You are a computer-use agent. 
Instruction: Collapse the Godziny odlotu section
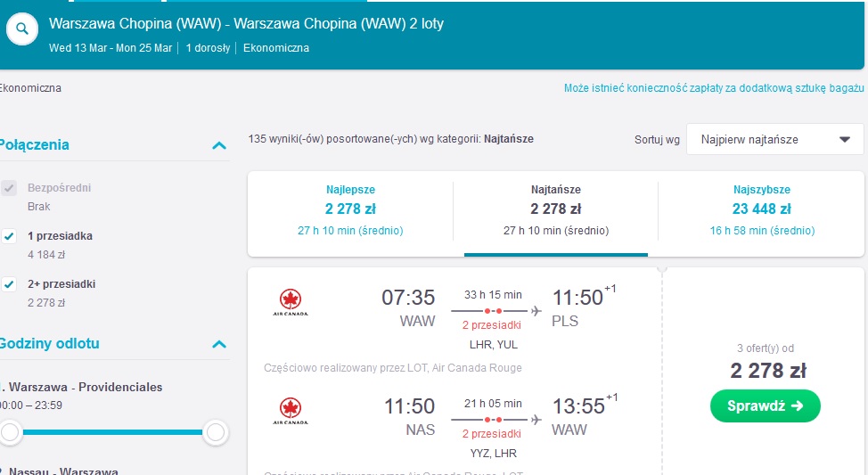click(x=219, y=344)
